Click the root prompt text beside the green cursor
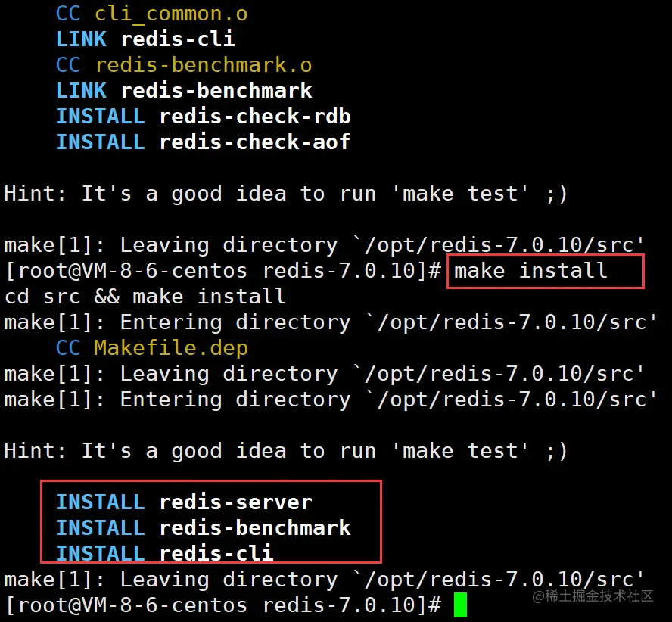 222,605
